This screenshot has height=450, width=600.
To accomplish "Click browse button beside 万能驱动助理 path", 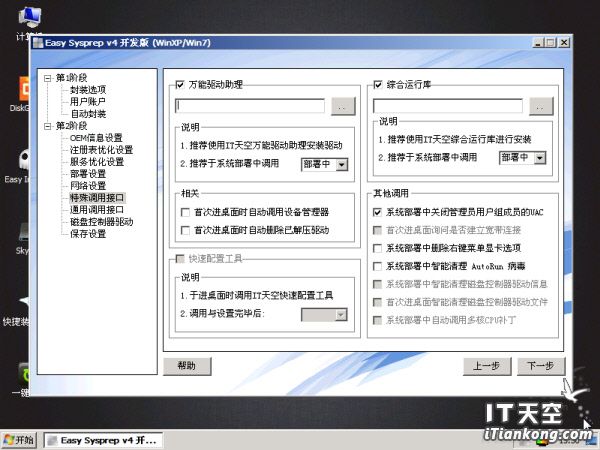I will tap(343, 106).
